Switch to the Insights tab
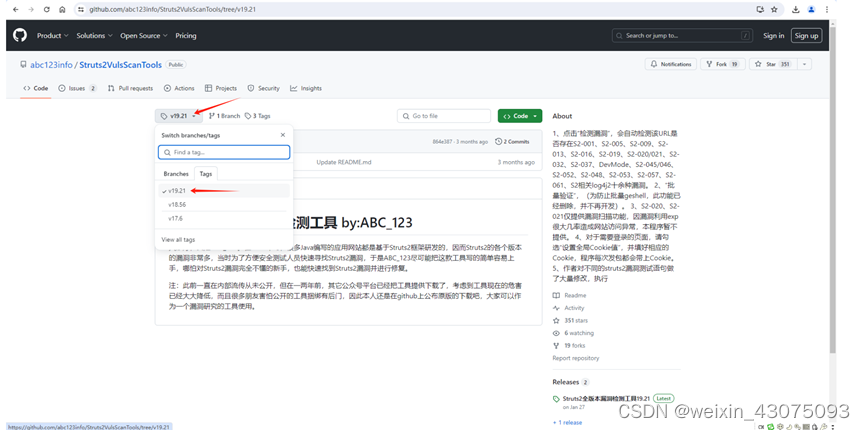This screenshot has height=430, width=865. pyautogui.click(x=306, y=88)
